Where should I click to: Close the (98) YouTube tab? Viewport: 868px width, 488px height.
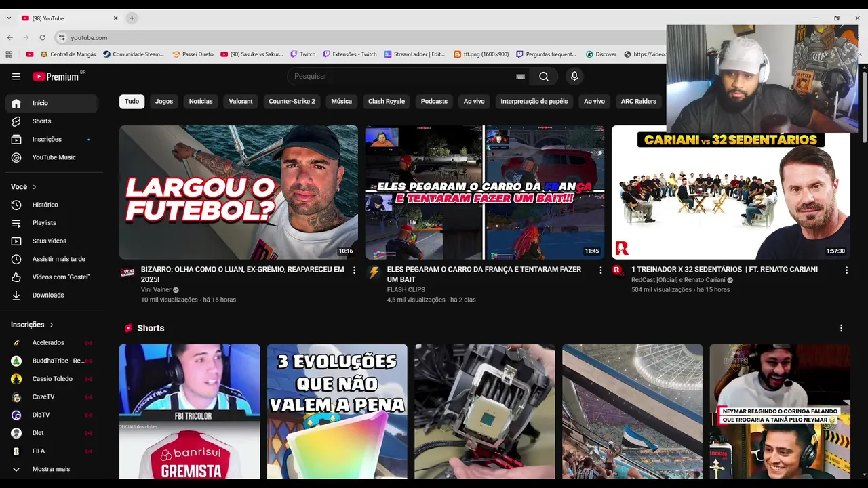click(115, 18)
